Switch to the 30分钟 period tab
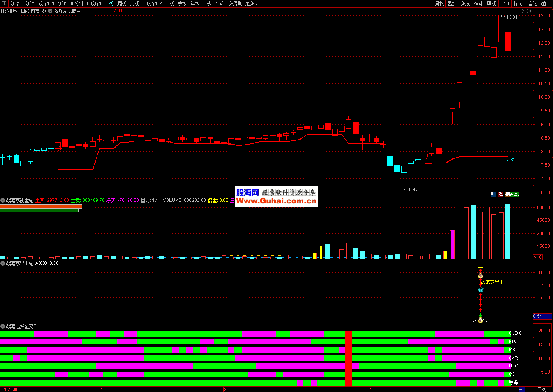The width and height of the screenshot is (553, 392). 77,3
